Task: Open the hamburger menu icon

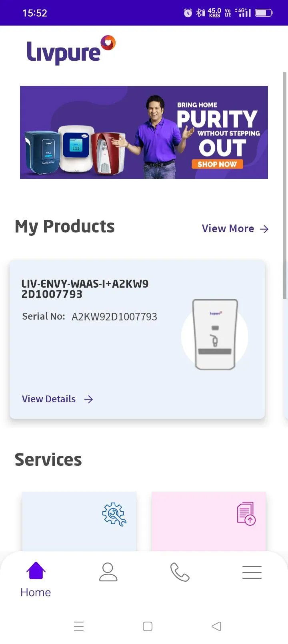Action: click(x=252, y=572)
